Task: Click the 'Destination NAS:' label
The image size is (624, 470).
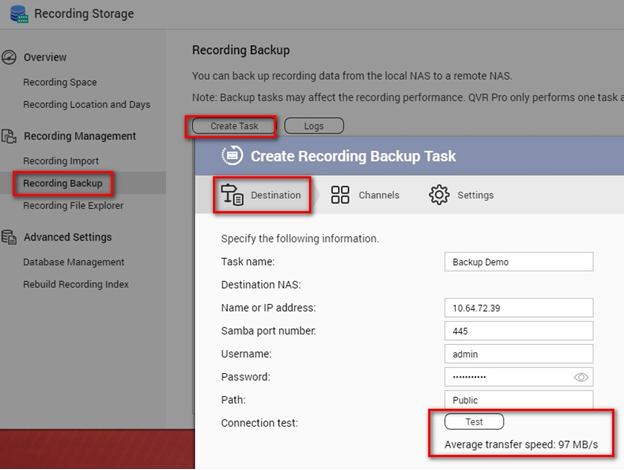Action: click(x=261, y=285)
